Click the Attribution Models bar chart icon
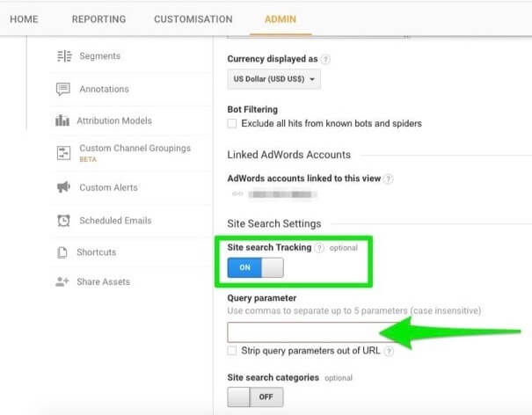 coord(63,121)
